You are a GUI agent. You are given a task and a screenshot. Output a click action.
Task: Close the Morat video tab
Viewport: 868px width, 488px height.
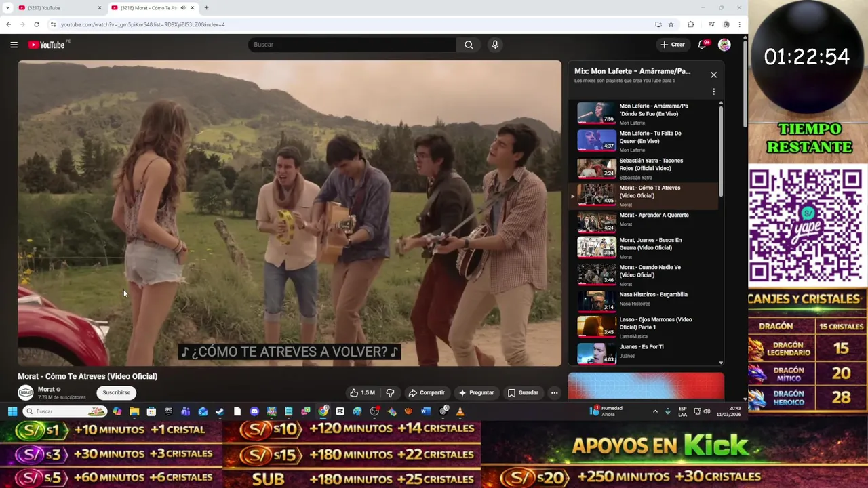click(x=192, y=7)
